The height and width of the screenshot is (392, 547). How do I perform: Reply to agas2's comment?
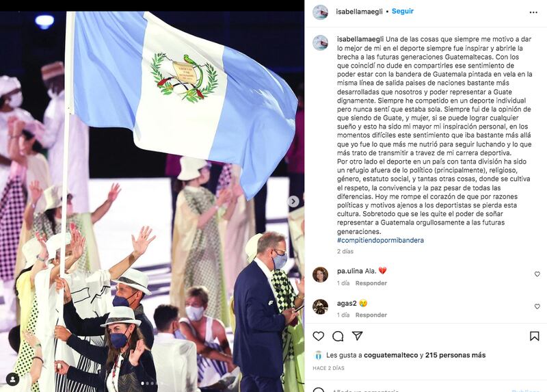(x=371, y=315)
